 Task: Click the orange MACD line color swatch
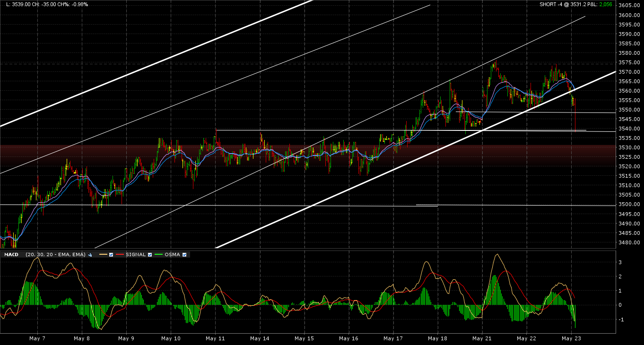pyautogui.click(x=103, y=255)
